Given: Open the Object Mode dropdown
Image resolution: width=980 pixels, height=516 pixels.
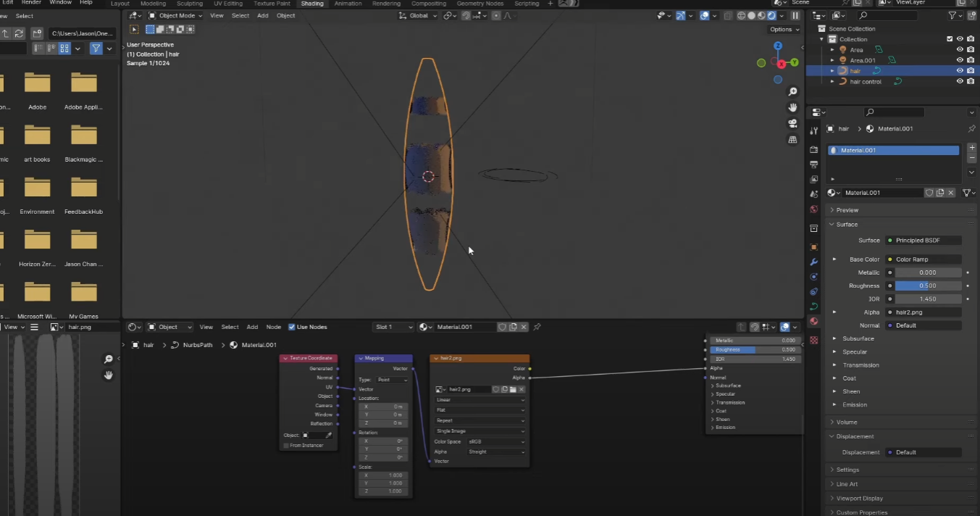Looking at the screenshot, I should click(172, 15).
